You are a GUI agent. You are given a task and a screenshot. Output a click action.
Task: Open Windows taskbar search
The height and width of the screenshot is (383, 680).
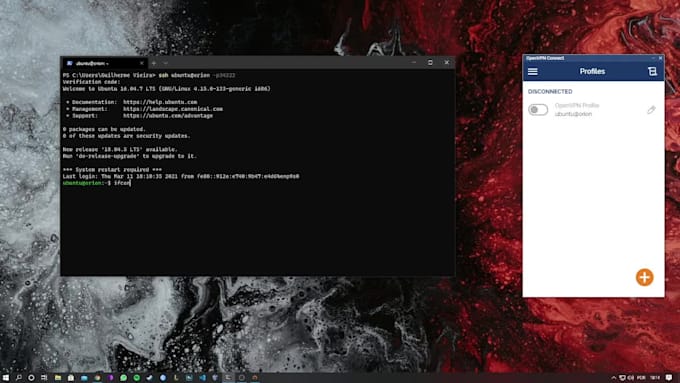click(19, 378)
